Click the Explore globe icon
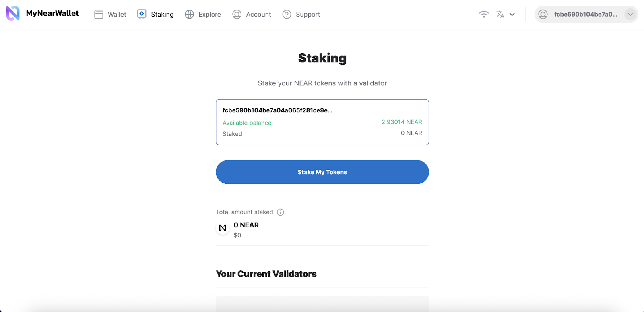This screenshot has height=312, width=644. 189,15
